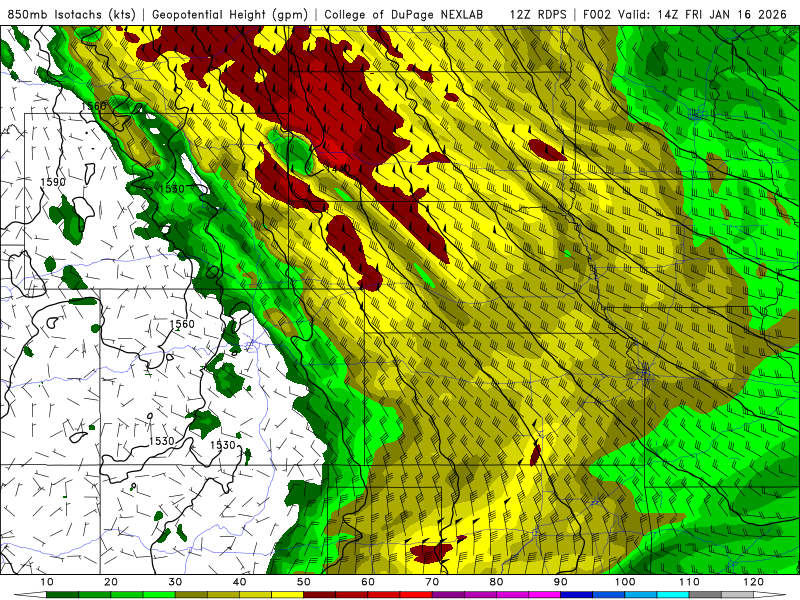Select the cyan 105-110 kt swatch
800x600 pixels.
(x=673, y=595)
